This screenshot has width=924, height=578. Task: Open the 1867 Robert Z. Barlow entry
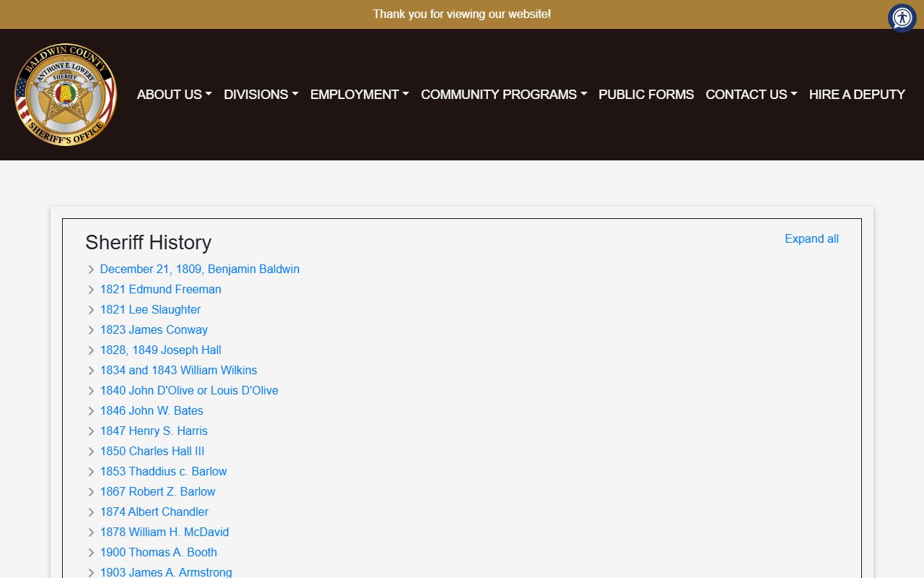point(157,491)
